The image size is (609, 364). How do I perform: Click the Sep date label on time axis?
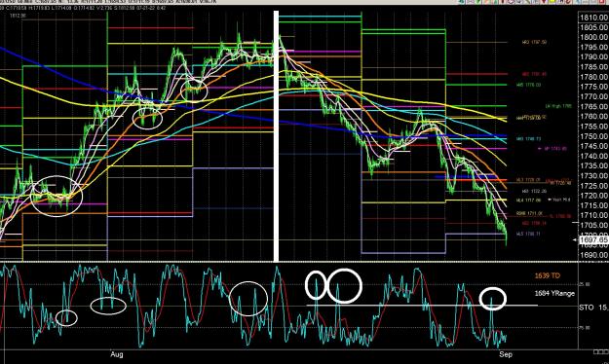coord(506,354)
